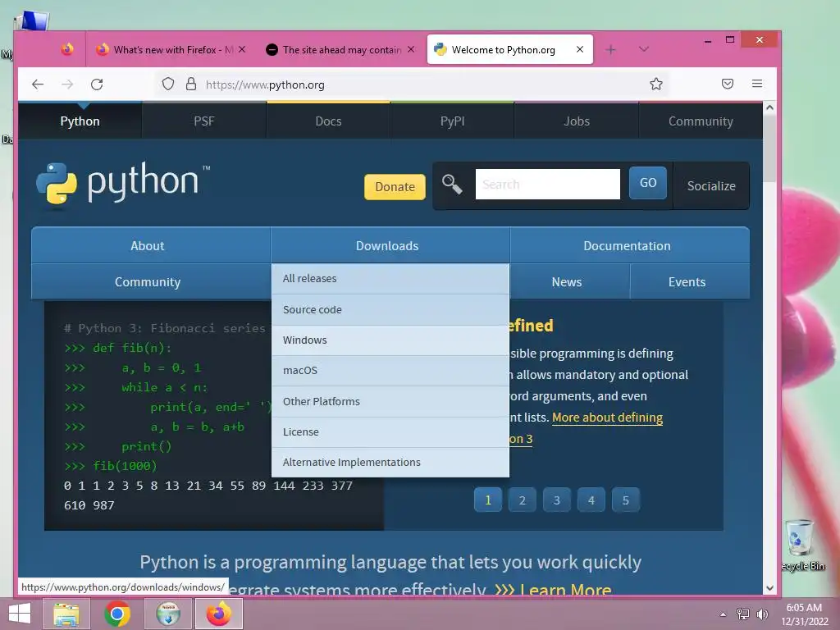Close the What's new with Firefox tab
Viewport: 840px width, 630px height.
click(242, 49)
